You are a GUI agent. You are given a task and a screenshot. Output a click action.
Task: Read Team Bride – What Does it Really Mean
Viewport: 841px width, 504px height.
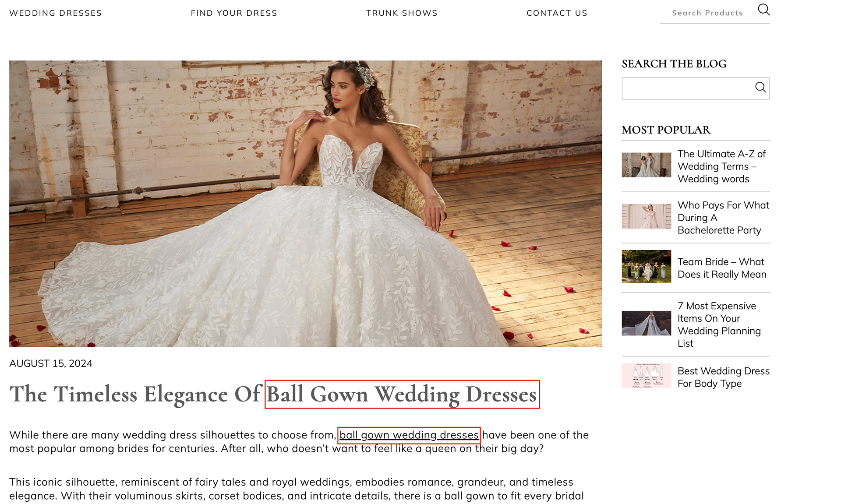pyautogui.click(x=722, y=268)
